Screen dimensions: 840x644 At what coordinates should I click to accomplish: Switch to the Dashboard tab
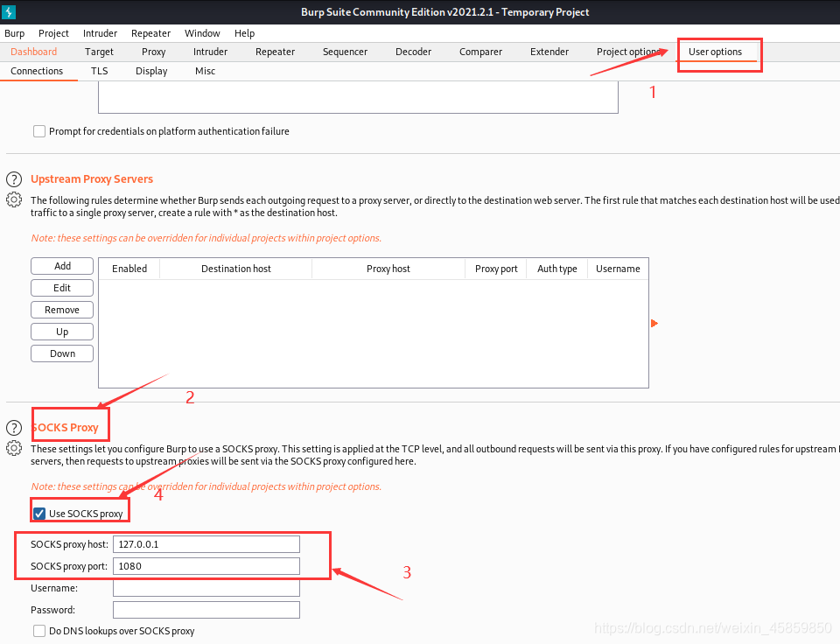pyautogui.click(x=34, y=52)
